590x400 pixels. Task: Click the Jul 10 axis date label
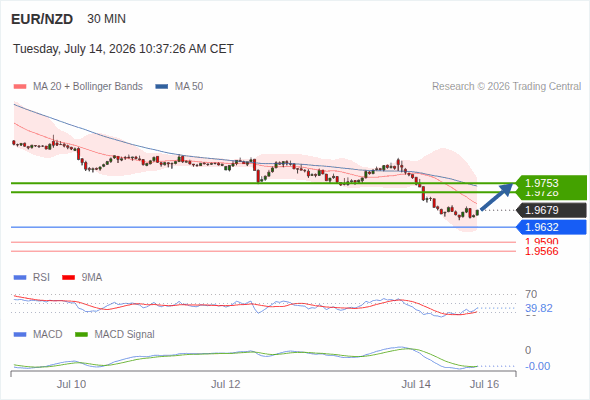coord(71,384)
